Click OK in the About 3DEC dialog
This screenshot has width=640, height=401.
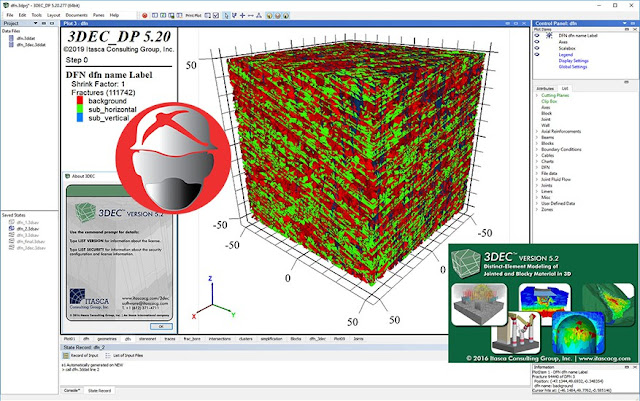pos(161,326)
